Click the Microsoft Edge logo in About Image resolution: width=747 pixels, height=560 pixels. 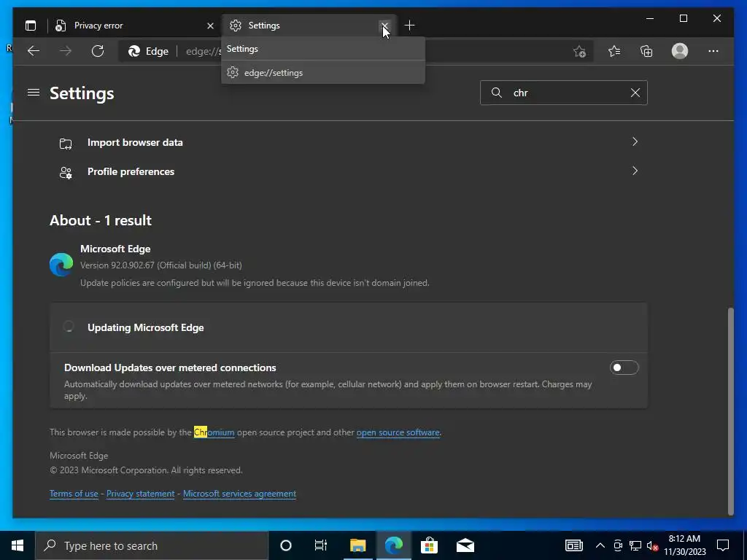click(61, 265)
